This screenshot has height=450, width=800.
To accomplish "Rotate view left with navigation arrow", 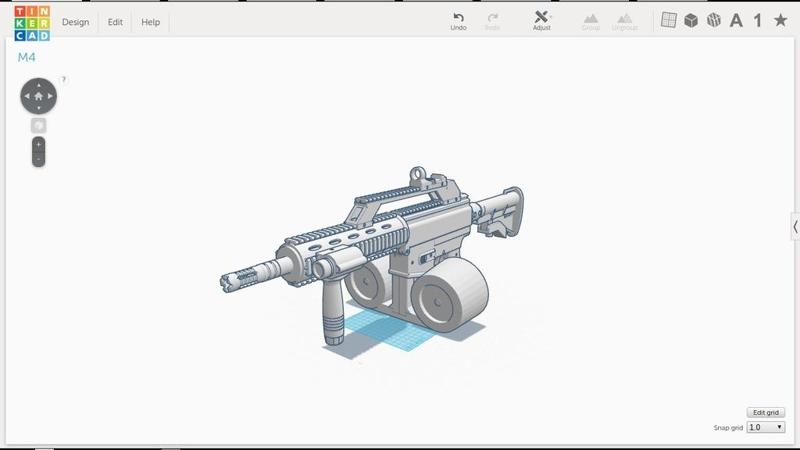I will click(x=27, y=96).
